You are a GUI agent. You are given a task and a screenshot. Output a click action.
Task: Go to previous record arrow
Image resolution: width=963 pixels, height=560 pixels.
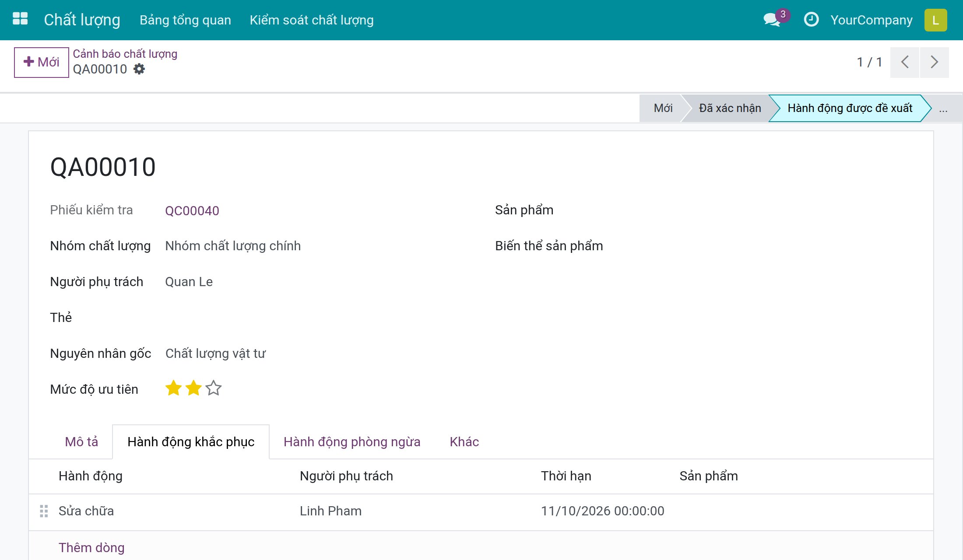[x=905, y=62]
